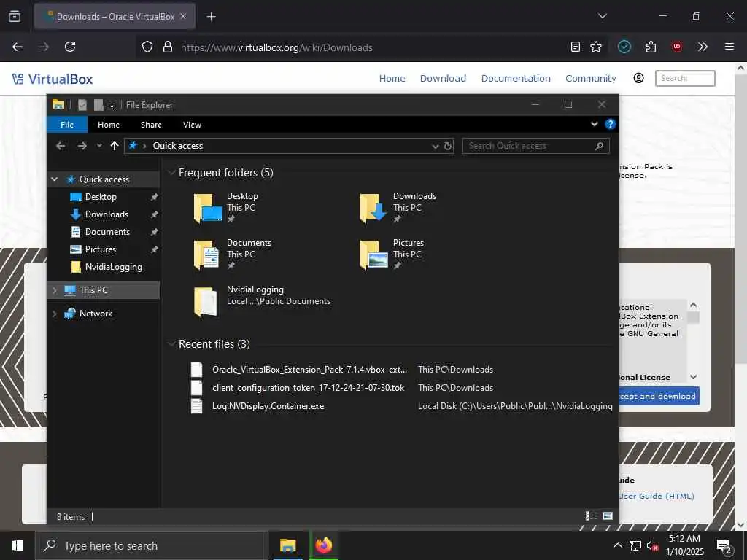Open Customize Quick Access Toolbar dropdown
Screen dimensions: 747x560
(112, 105)
